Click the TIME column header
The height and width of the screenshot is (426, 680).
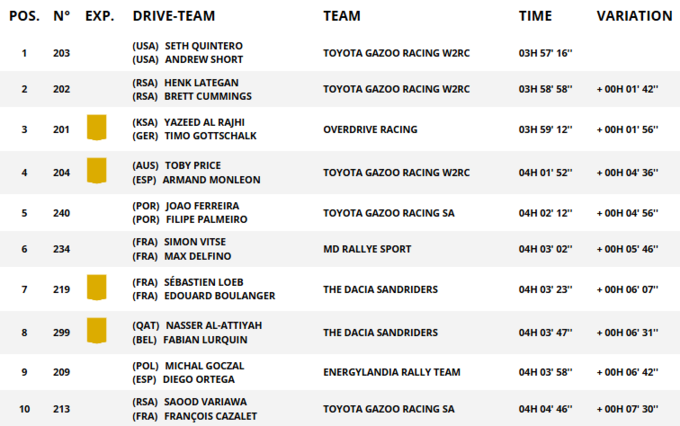pyautogui.click(x=535, y=16)
